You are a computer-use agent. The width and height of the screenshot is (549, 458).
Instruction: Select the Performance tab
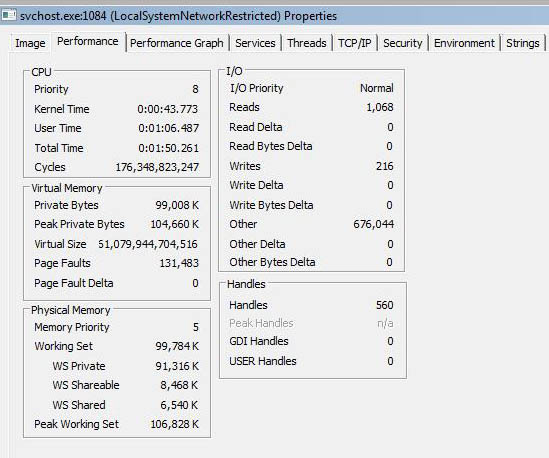88,42
